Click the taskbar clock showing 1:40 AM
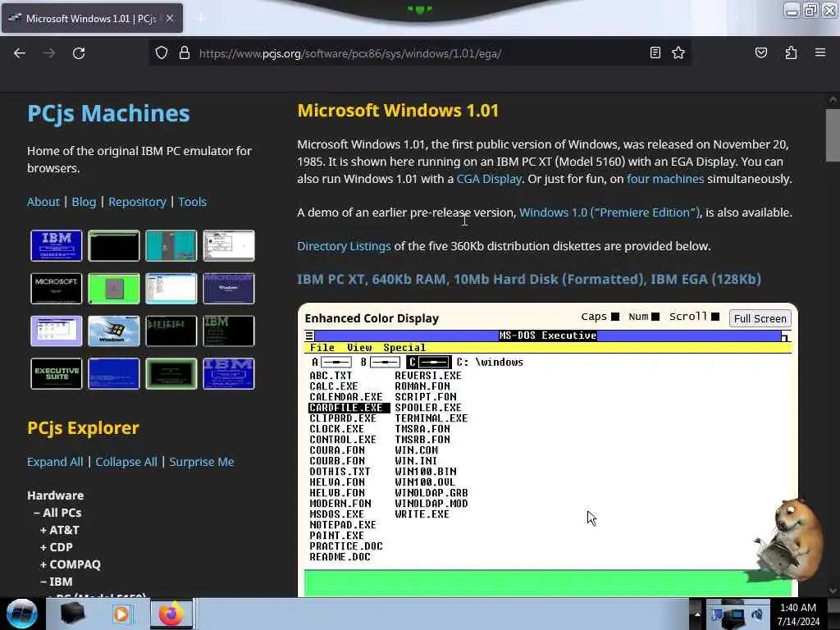 [x=797, y=614]
